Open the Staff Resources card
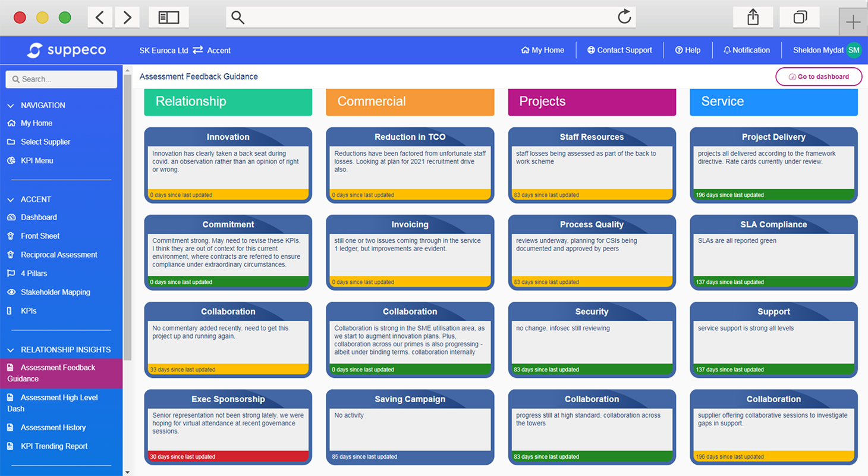This screenshot has width=868, height=476. pyautogui.click(x=592, y=165)
